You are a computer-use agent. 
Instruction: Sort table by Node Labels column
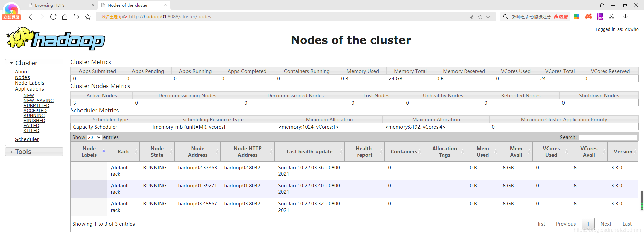(89, 152)
